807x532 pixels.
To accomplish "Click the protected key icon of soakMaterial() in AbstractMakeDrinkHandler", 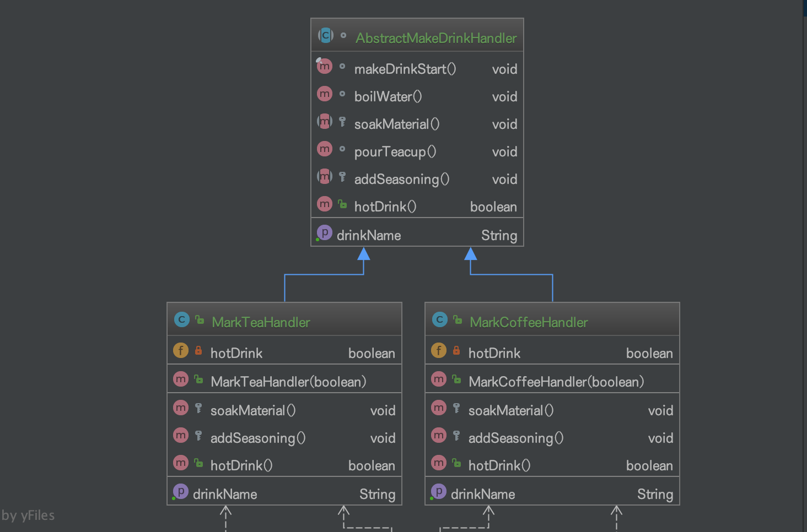I will [x=342, y=122].
